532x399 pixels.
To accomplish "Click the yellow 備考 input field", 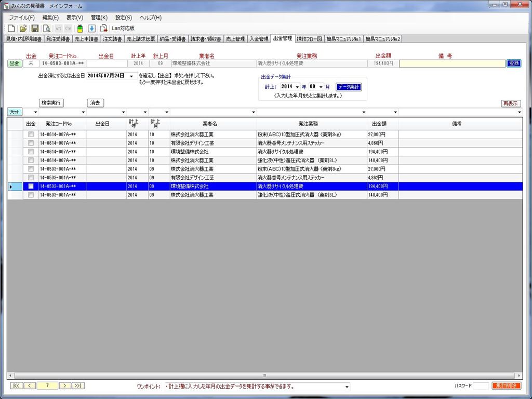I will coord(452,63).
